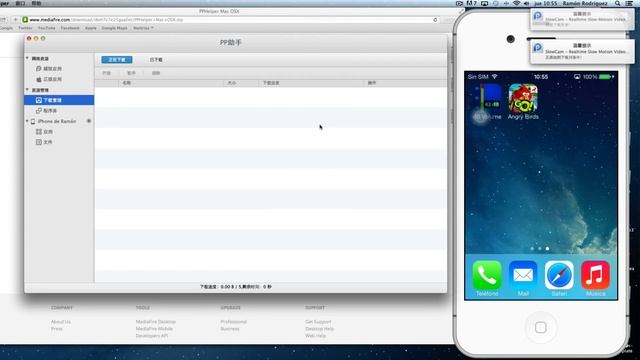Open the Professional upgrade footer link
The width and height of the screenshot is (640, 360).
pos(233,322)
